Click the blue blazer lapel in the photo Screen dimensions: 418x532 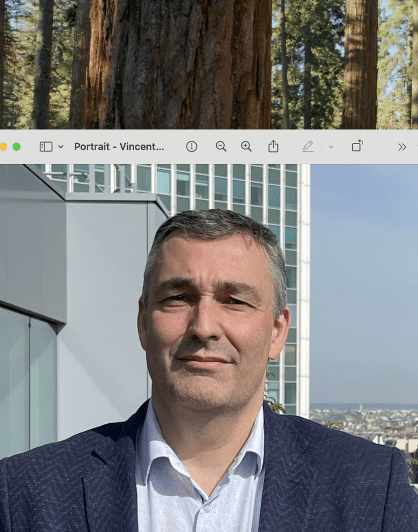point(110,470)
